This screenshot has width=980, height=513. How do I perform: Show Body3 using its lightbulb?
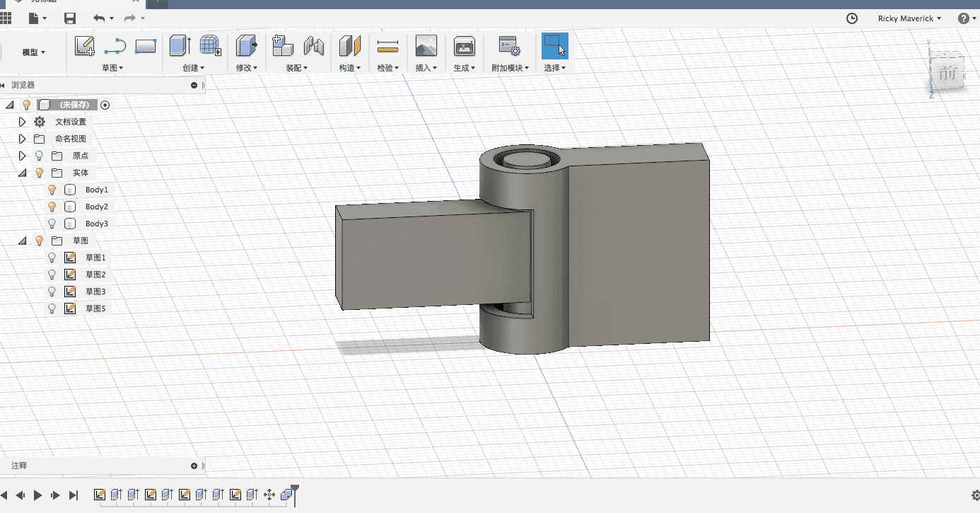point(52,224)
